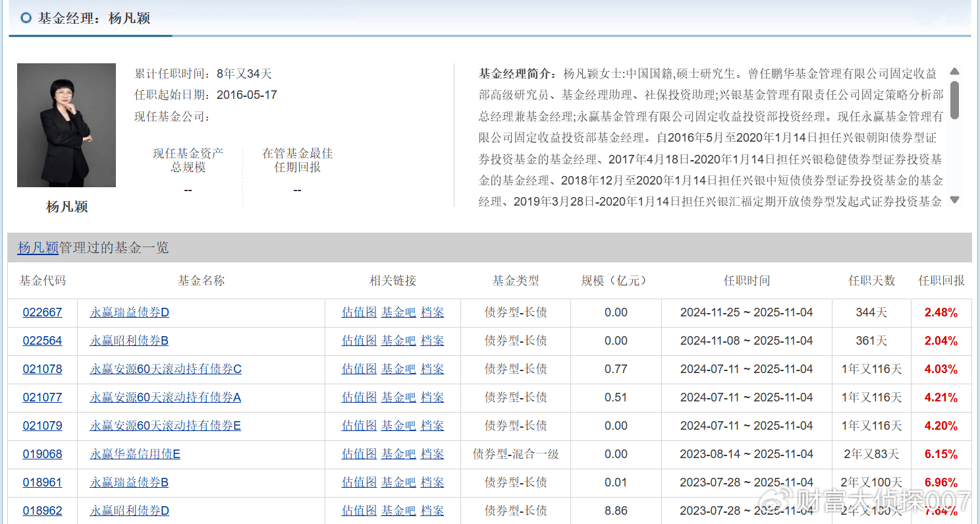This screenshot has height=524, width=980.
Task: Click the 任职时间 column header
Action: point(747,281)
